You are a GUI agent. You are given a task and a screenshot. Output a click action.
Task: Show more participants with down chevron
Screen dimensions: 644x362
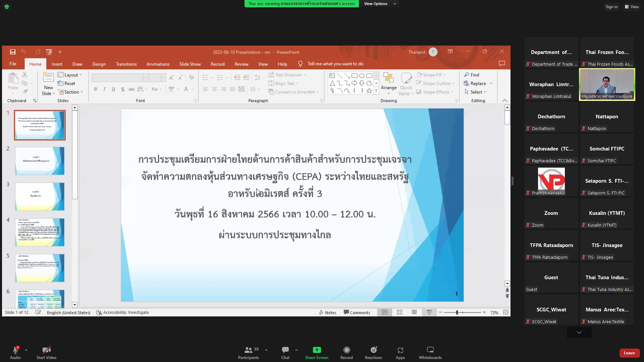pyautogui.click(x=579, y=333)
